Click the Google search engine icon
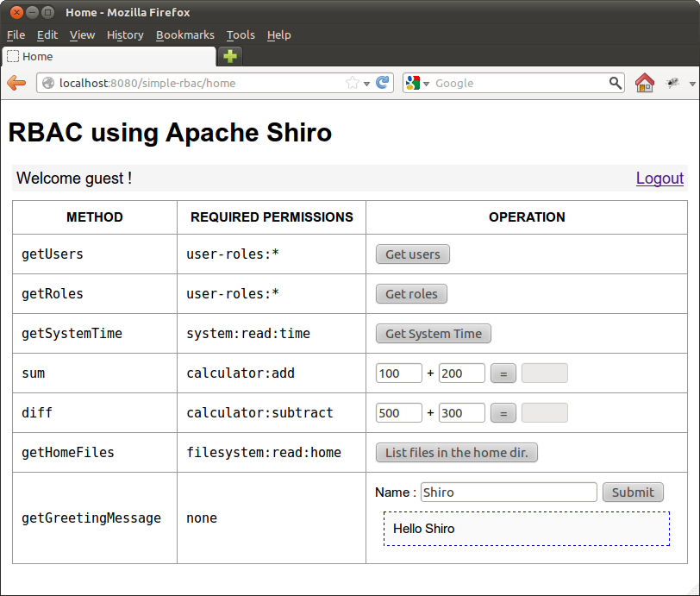The width and height of the screenshot is (700, 596). (x=413, y=83)
